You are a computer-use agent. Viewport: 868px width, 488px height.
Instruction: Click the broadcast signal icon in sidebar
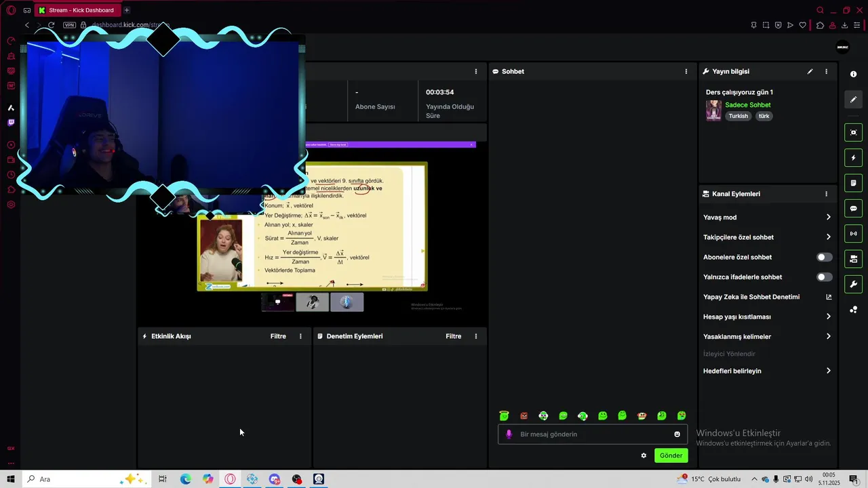(x=853, y=234)
